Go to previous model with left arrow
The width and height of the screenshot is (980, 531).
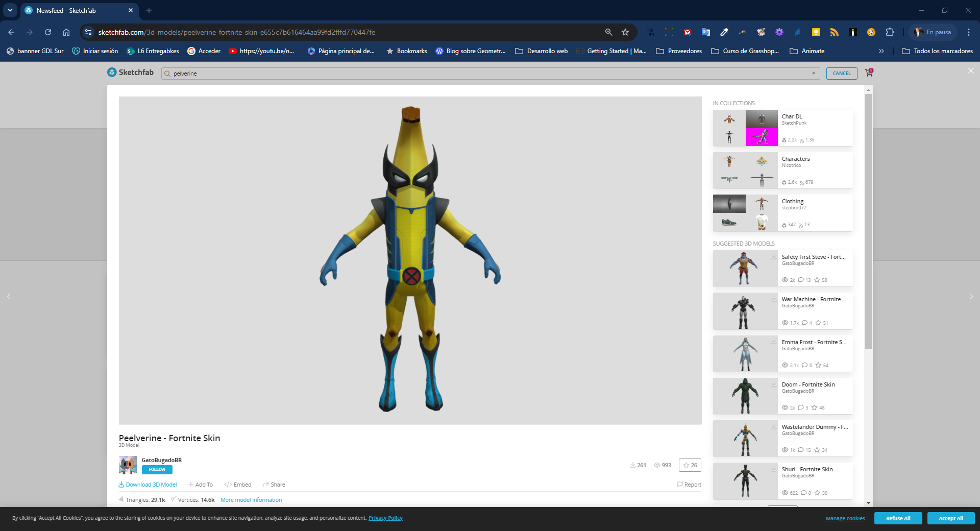8,296
